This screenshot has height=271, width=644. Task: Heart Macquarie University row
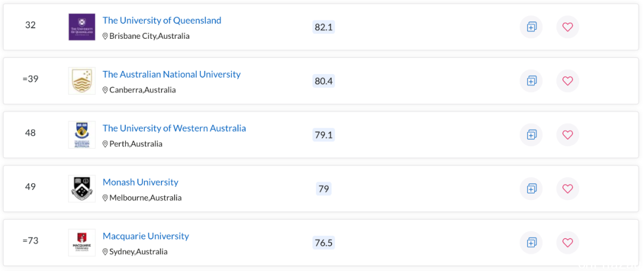pos(568,242)
